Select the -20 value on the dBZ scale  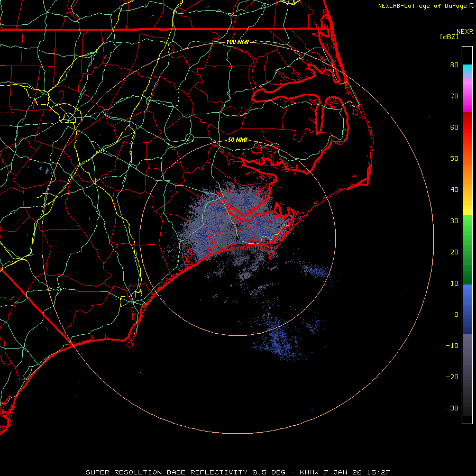[452, 377]
